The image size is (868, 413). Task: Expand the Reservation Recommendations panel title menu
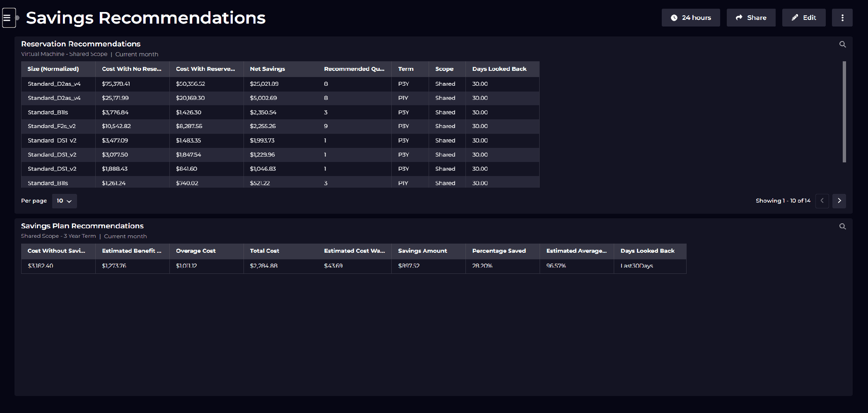click(x=81, y=43)
